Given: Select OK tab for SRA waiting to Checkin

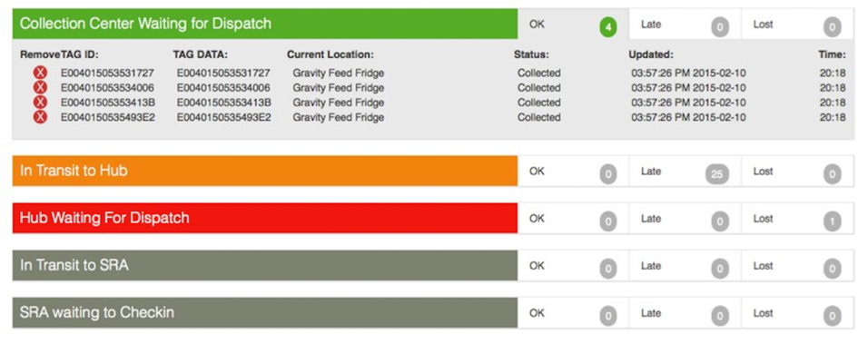Looking at the screenshot, I should (x=573, y=312).
